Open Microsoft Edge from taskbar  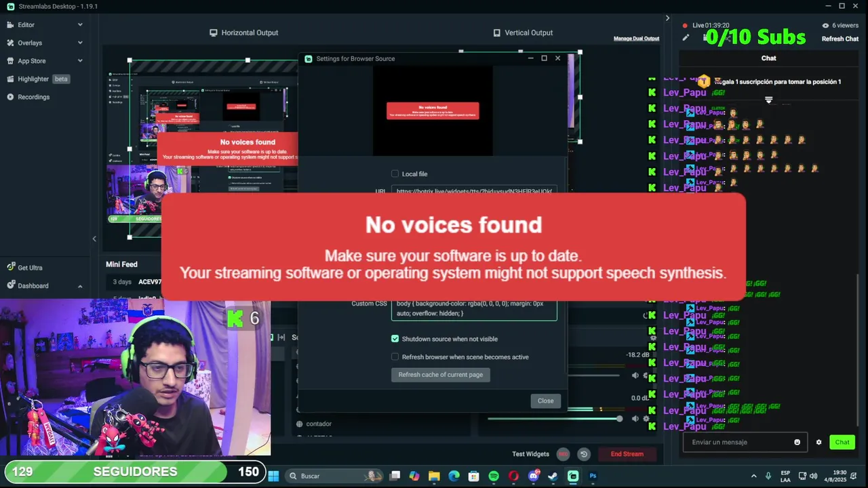pyautogui.click(x=454, y=476)
